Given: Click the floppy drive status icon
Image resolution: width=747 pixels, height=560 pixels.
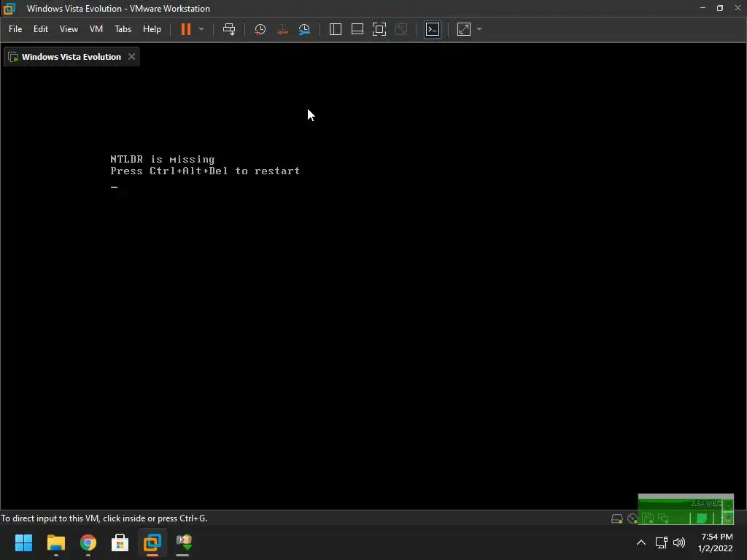Looking at the screenshot, I should point(648,518).
